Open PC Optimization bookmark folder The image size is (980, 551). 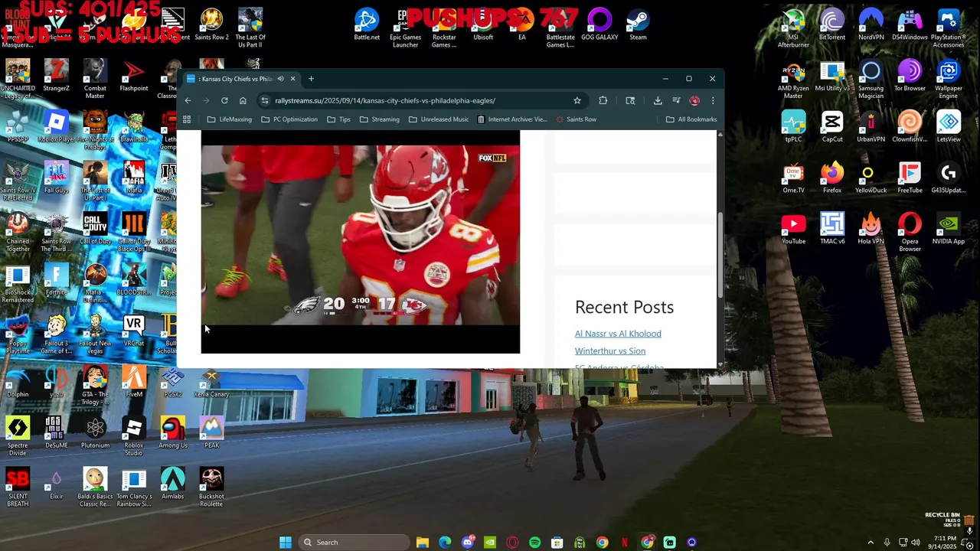pyautogui.click(x=289, y=119)
